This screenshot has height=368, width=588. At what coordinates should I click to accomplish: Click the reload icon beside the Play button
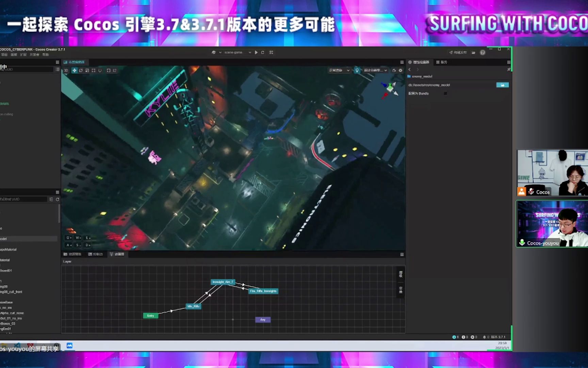coord(262,52)
